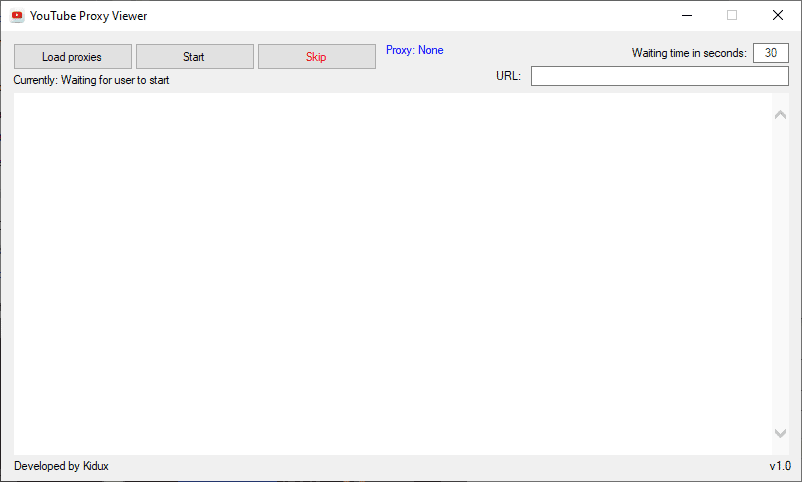Focus the waiting time seconds field
This screenshot has width=802, height=482.
point(771,53)
